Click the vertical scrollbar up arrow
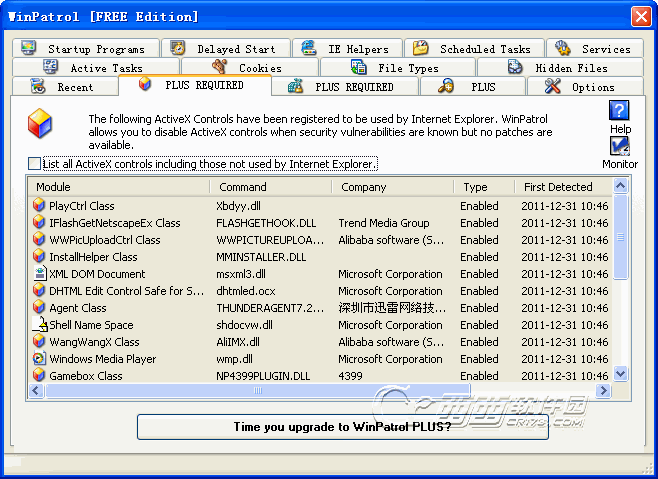The image size is (658, 479). [620, 185]
